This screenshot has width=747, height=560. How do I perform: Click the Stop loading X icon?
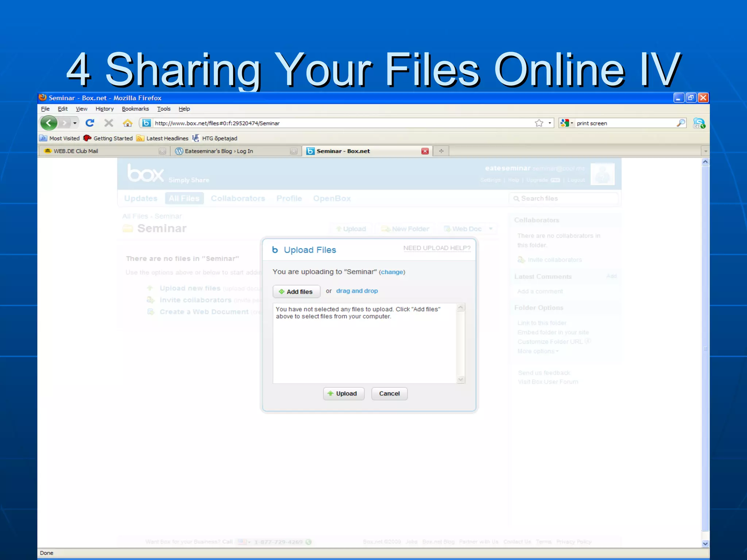point(108,123)
